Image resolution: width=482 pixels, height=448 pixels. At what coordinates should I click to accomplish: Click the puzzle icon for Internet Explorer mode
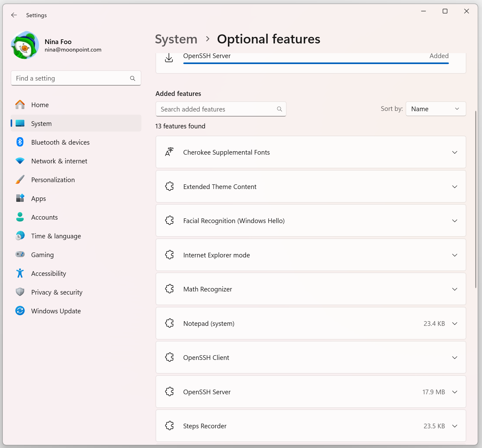170,255
